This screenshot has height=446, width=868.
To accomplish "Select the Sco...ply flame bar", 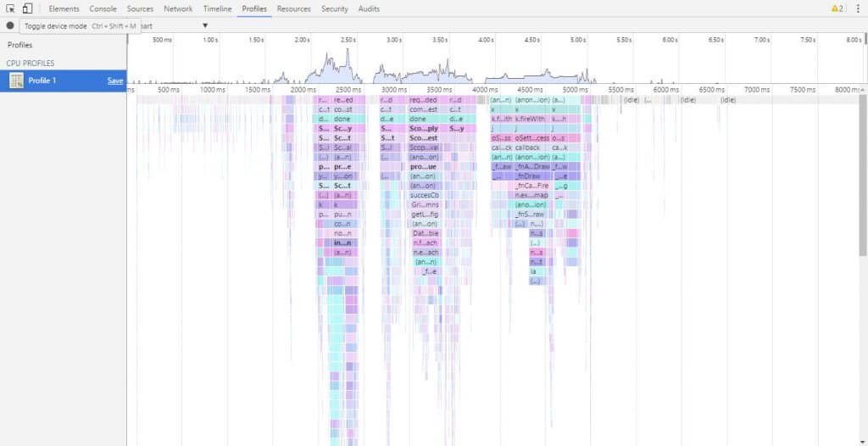I will coord(423,129).
